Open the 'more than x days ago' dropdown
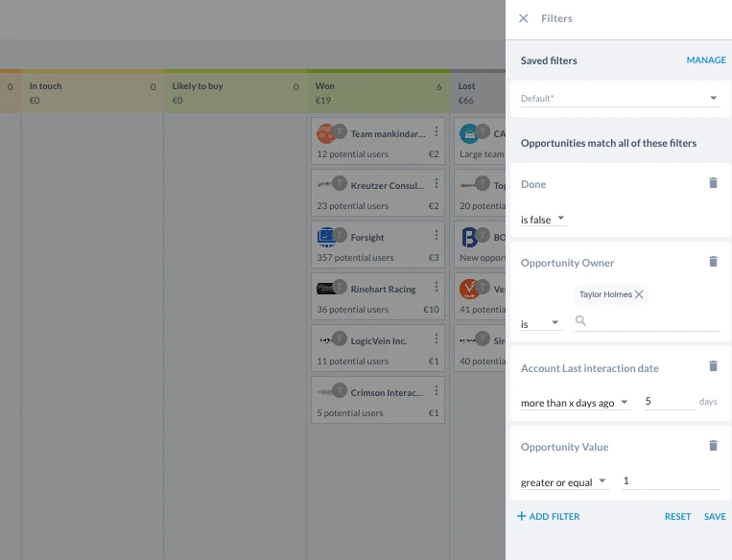Screen dimensions: 732x560 click(576, 403)
